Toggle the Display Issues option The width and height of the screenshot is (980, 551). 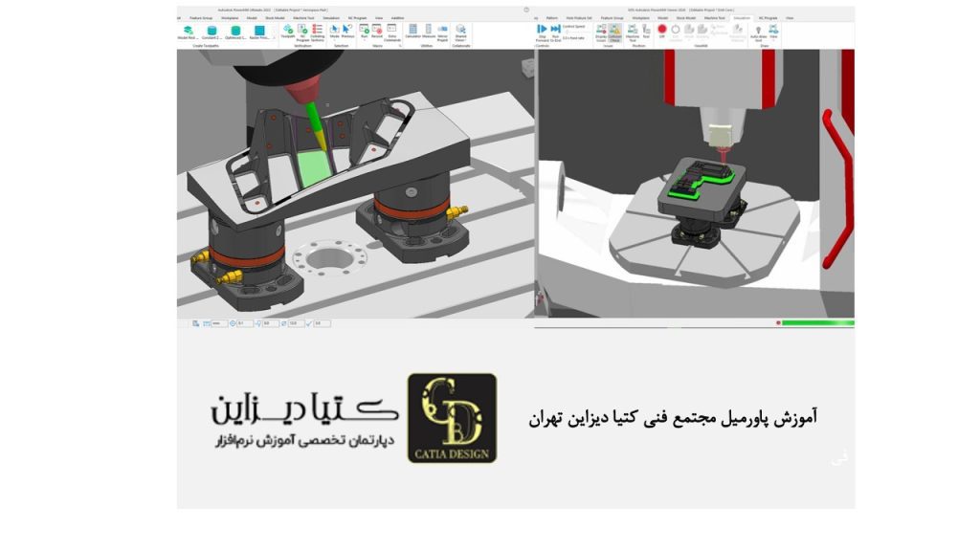click(601, 32)
